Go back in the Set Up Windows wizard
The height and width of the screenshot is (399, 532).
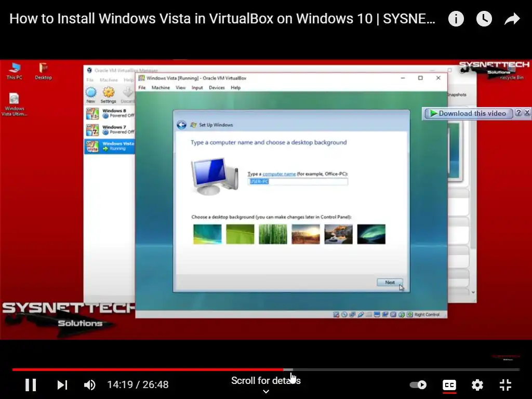pyautogui.click(x=181, y=125)
